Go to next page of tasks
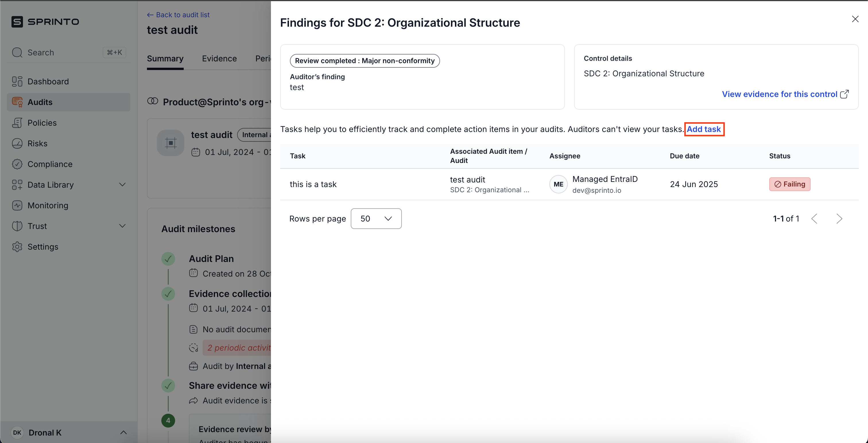868x443 pixels. tap(839, 219)
